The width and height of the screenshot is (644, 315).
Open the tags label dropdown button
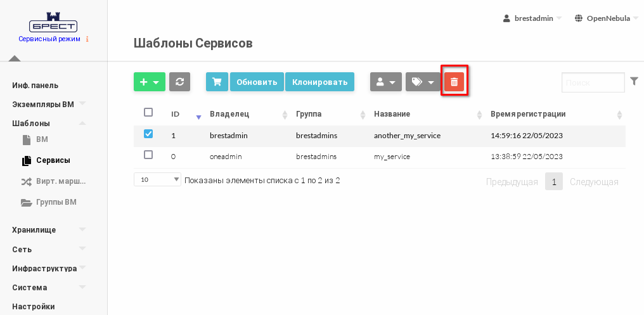[422, 82]
